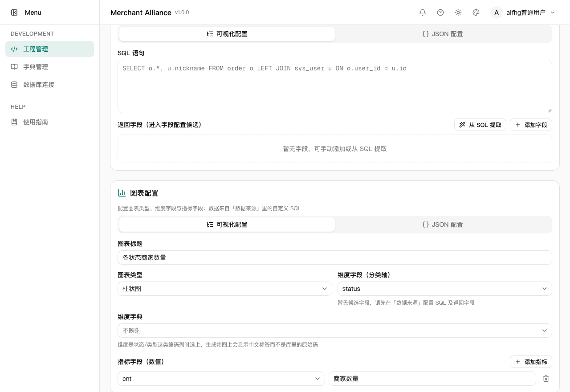Collapse the sidebar with the Menu panel icon
Viewport: 570px width, 392px height.
14,12
